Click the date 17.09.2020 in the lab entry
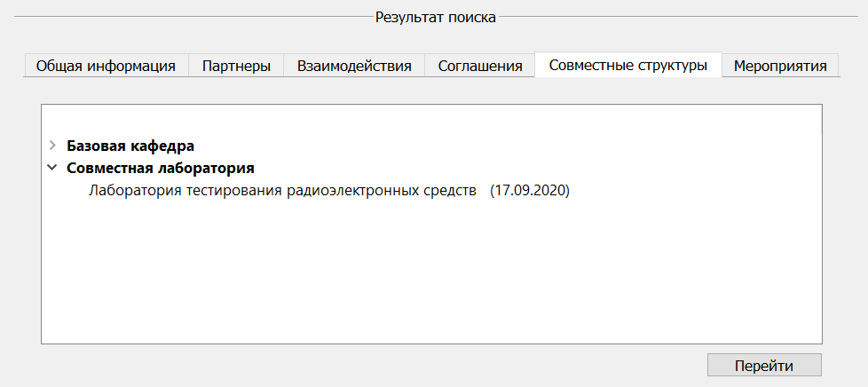868x387 pixels. (x=530, y=191)
